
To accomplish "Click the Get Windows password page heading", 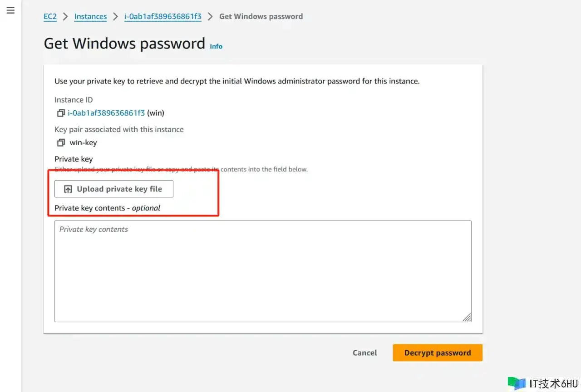I will point(124,44).
